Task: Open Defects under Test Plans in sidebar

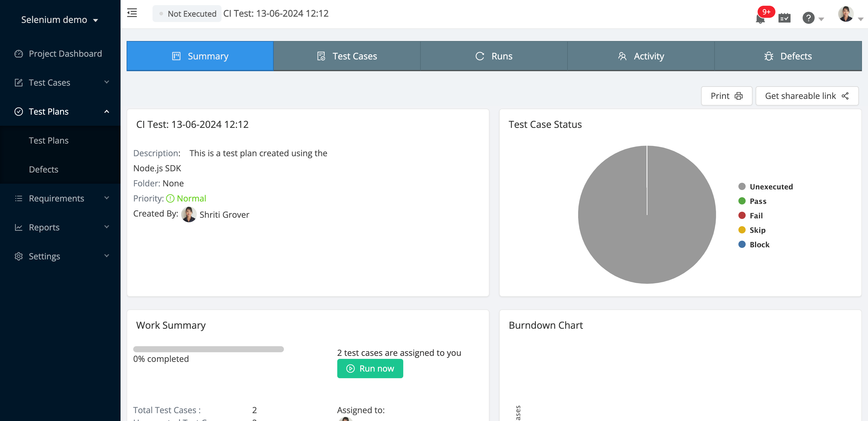Action: (43, 169)
